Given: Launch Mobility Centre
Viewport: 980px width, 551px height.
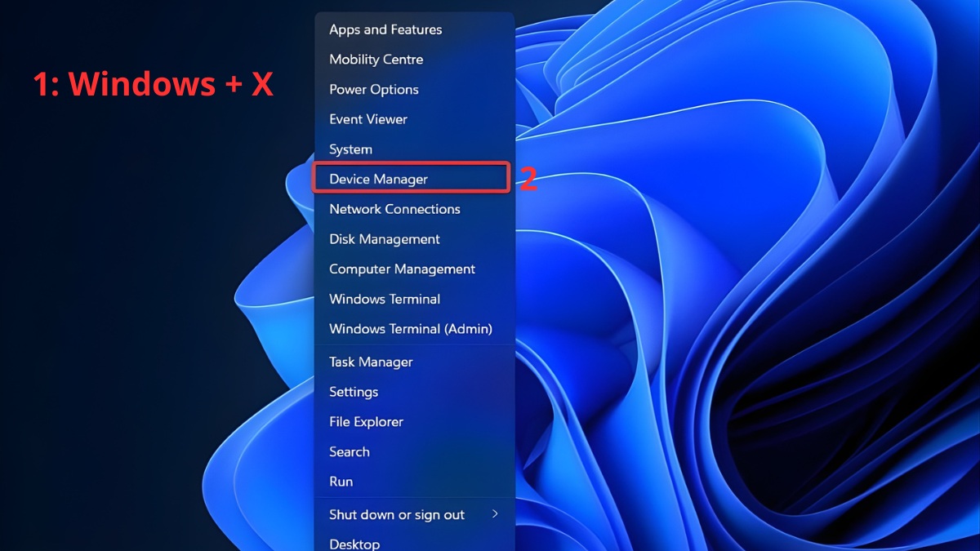Looking at the screenshot, I should point(376,59).
